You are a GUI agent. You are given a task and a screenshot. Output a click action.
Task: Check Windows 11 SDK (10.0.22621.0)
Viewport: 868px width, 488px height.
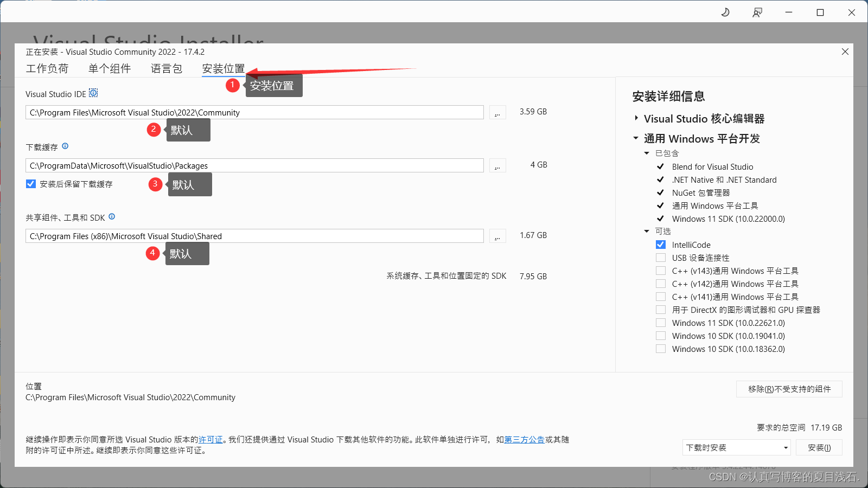pyautogui.click(x=661, y=323)
